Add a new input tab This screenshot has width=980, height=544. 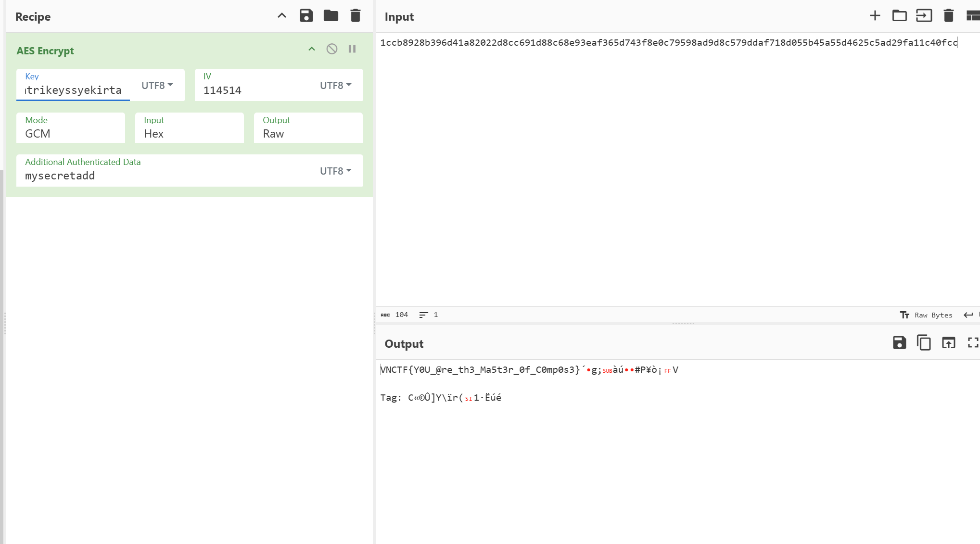click(875, 16)
